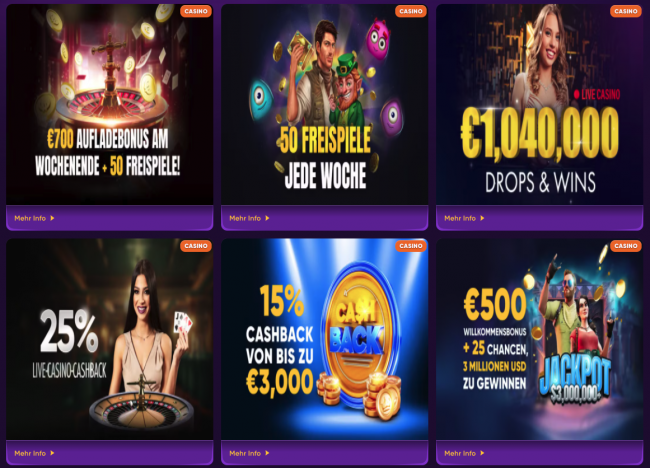Screen dimensions: 650x468
Task: Open the €500 Willkommensbonus Jackpot banner
Action: [x=539, y=339]
